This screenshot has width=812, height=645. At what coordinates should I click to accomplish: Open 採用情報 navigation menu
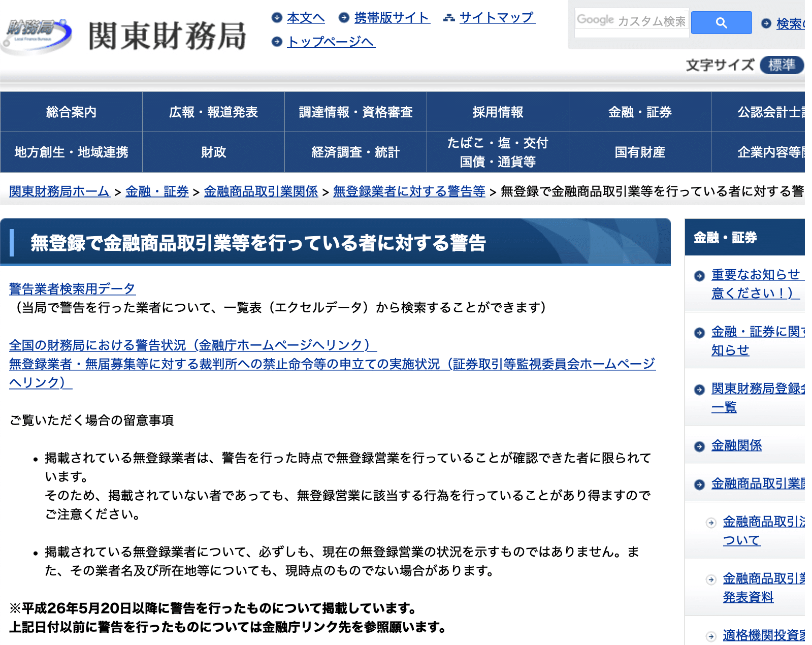tap(498, 112)
